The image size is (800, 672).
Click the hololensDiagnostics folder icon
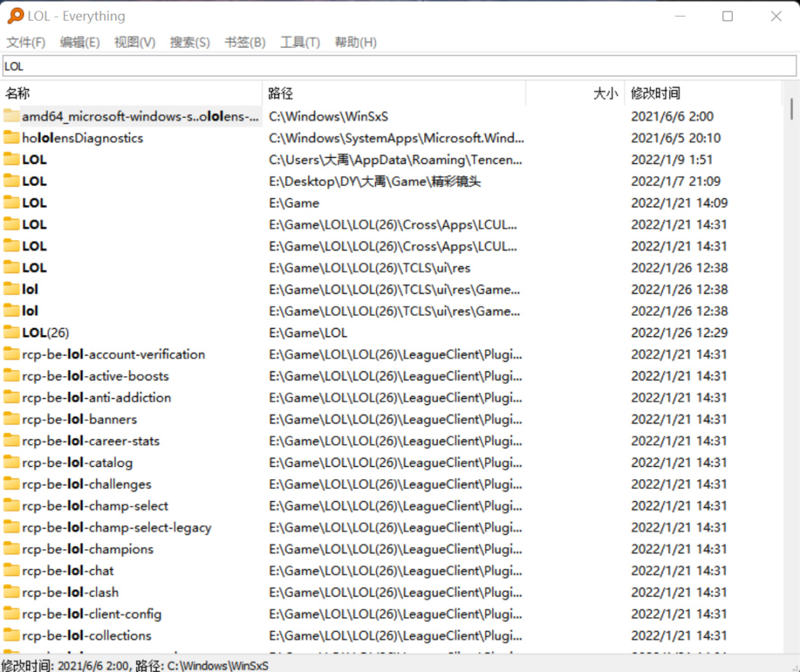click(x=11, y=138)
